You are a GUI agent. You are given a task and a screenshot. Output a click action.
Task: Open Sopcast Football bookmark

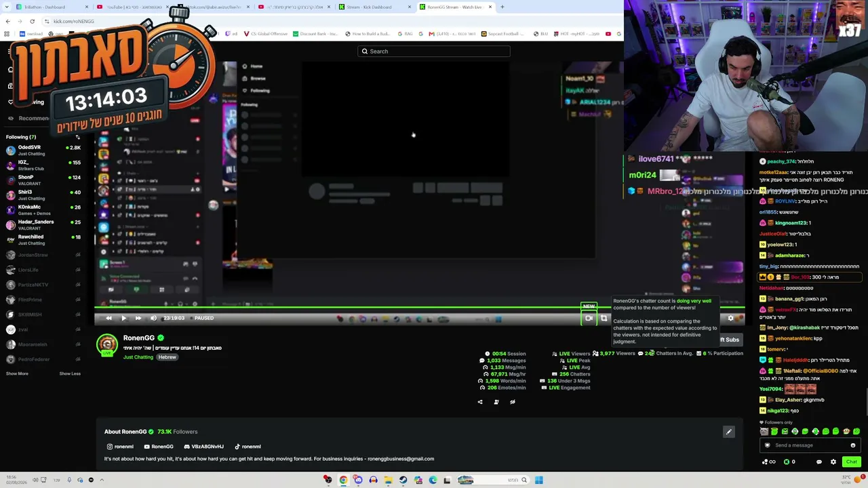(x=502, y=34)
